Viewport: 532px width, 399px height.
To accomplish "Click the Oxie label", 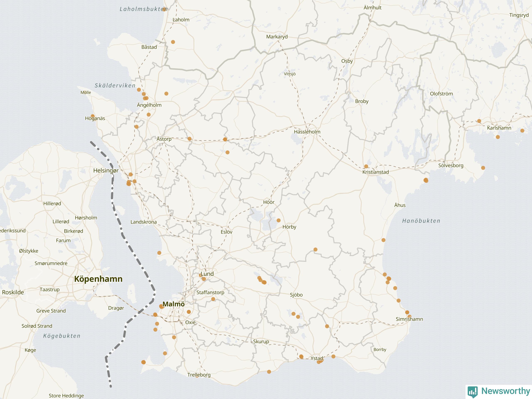I will click(190, 322).
